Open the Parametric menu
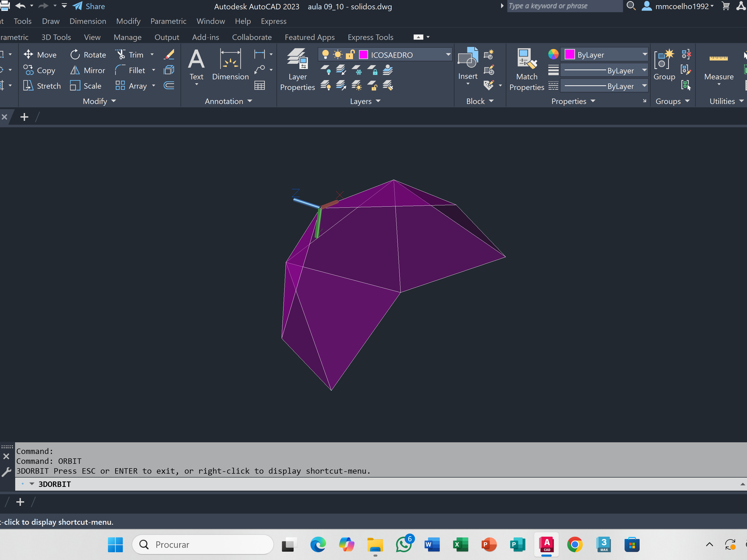 point(168,21)
